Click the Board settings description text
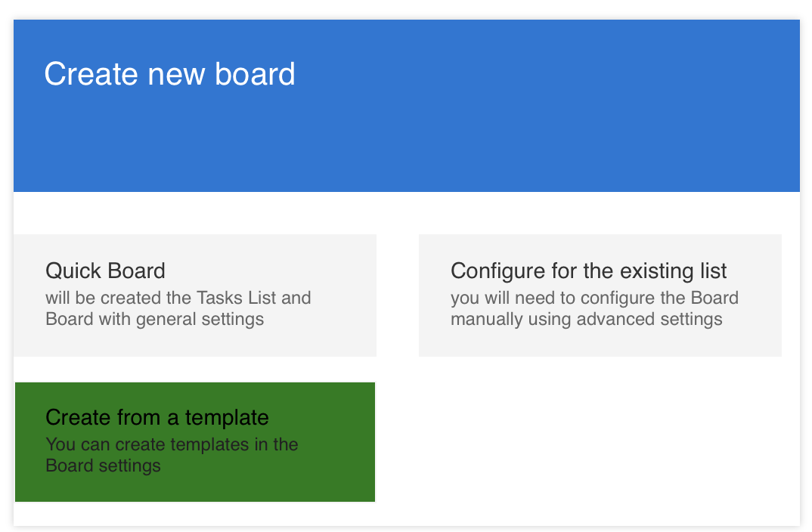The image size is (812, 532). point(172,455)
